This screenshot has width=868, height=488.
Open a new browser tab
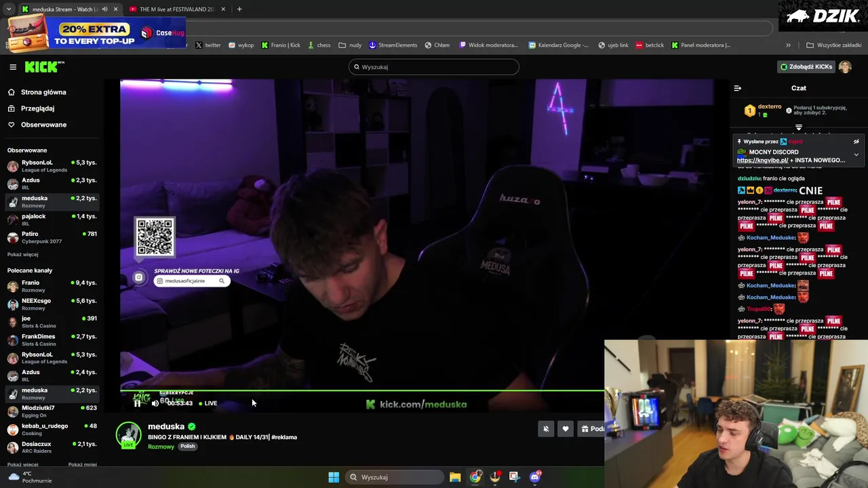(x=239, y=9)
